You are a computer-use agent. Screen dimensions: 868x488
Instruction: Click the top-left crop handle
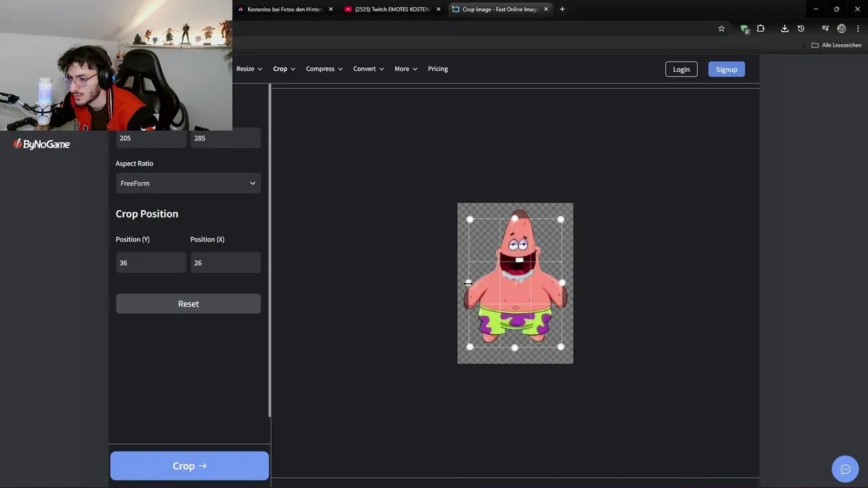(x=470, y=219)
